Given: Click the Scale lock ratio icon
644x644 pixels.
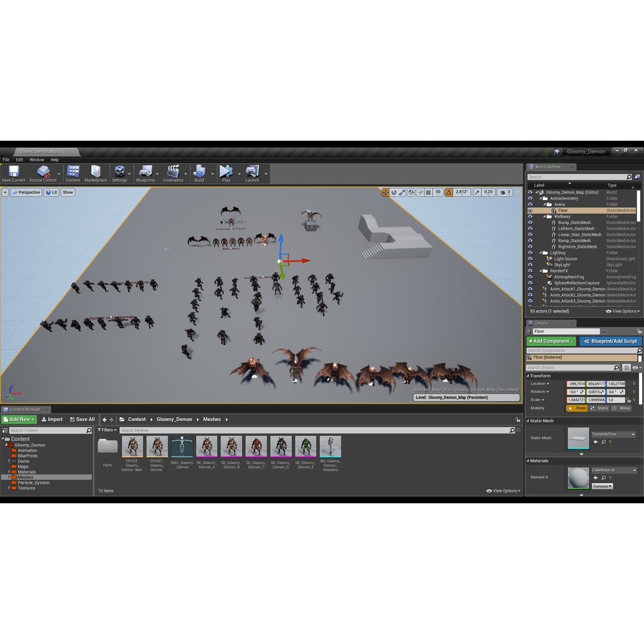Looking at the screenshot, I should [x=628, y=400].
